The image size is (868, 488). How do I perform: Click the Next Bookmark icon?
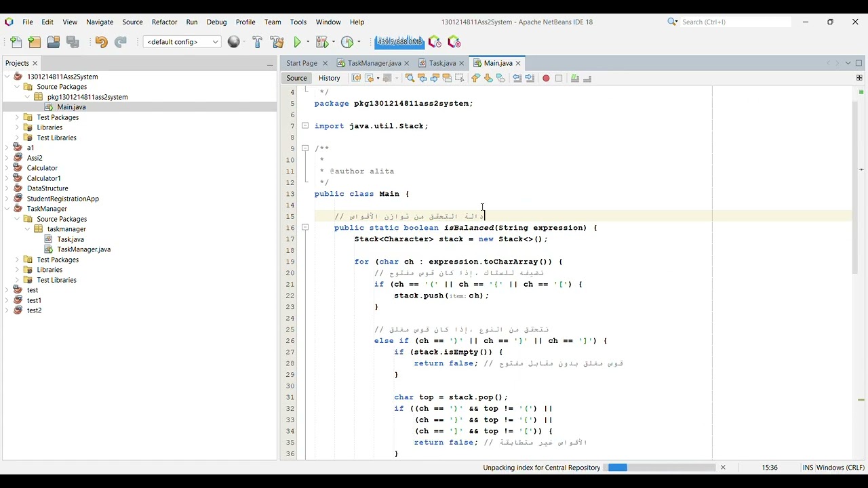tap(488, 78)
